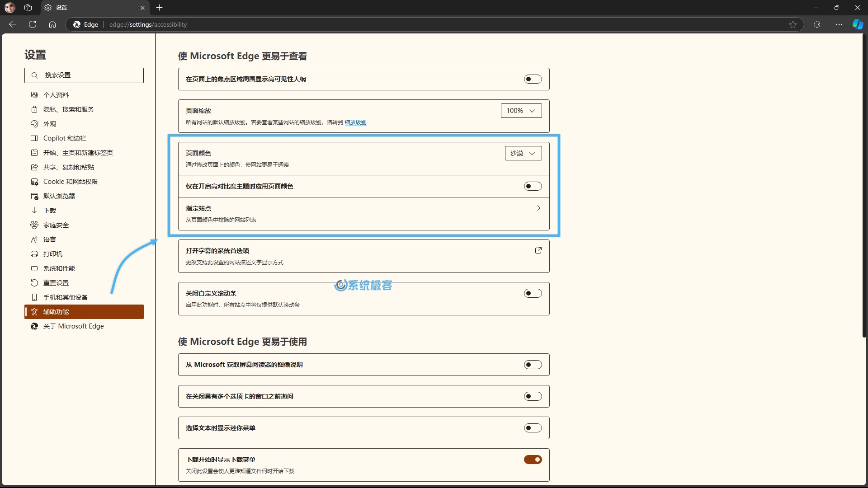Click the 重置设置 reset icon
This screenshot has height=488, width=868.
34,283
